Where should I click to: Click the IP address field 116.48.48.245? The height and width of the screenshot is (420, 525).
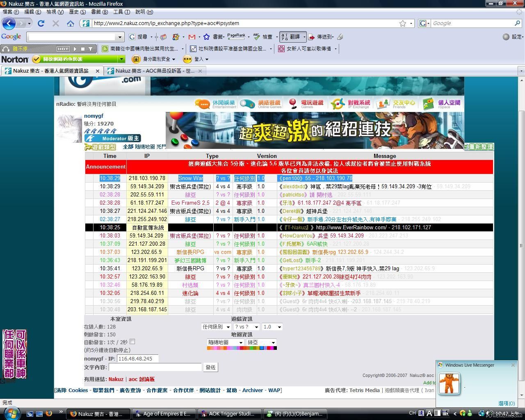tap(137, 359)
